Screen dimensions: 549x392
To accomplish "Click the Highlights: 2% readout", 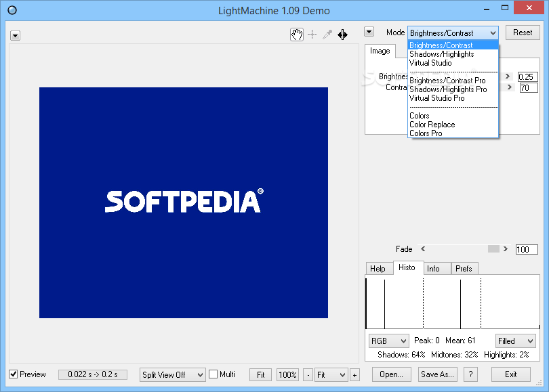I will [x=506, y=355].
